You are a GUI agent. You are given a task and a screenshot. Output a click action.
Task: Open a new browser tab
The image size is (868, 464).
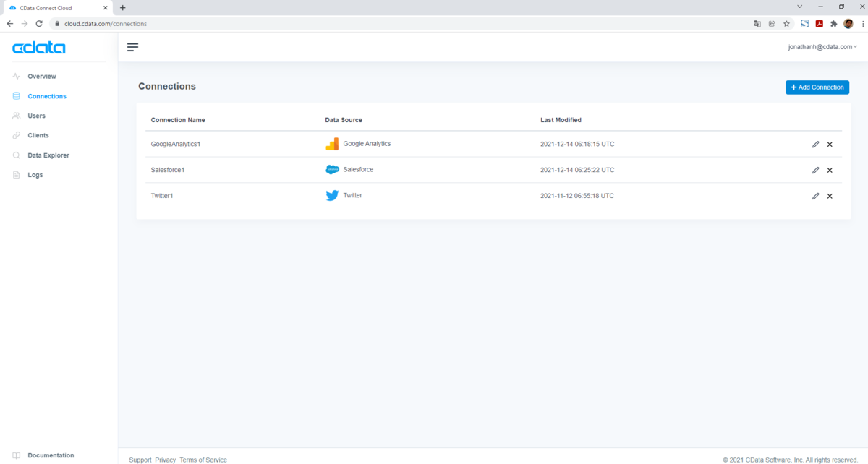123,7
